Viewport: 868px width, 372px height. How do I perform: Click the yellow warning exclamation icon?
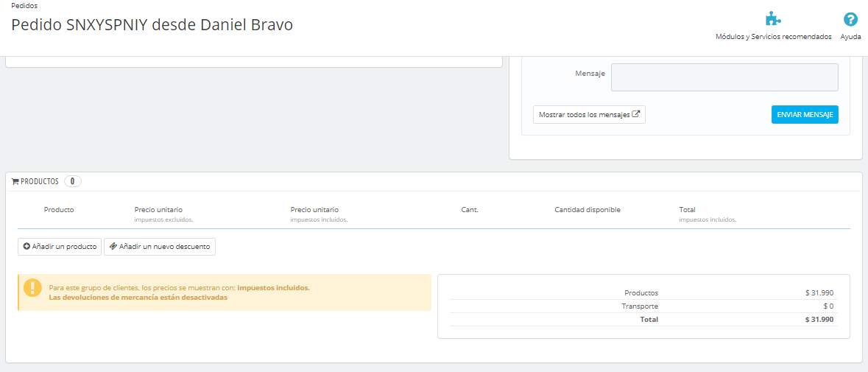(x=32, y=289)
